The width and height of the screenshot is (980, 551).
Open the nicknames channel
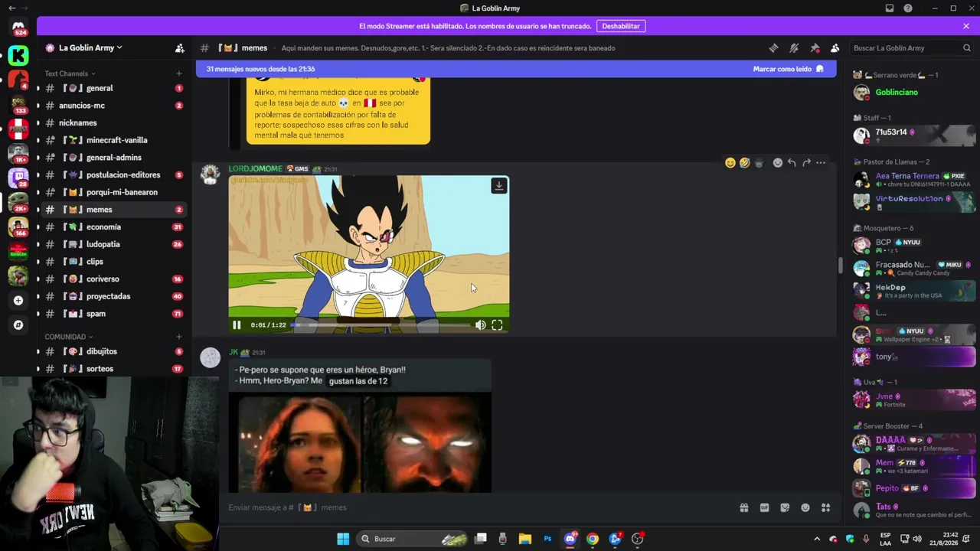pyautogui.click(x=111, y=122)
